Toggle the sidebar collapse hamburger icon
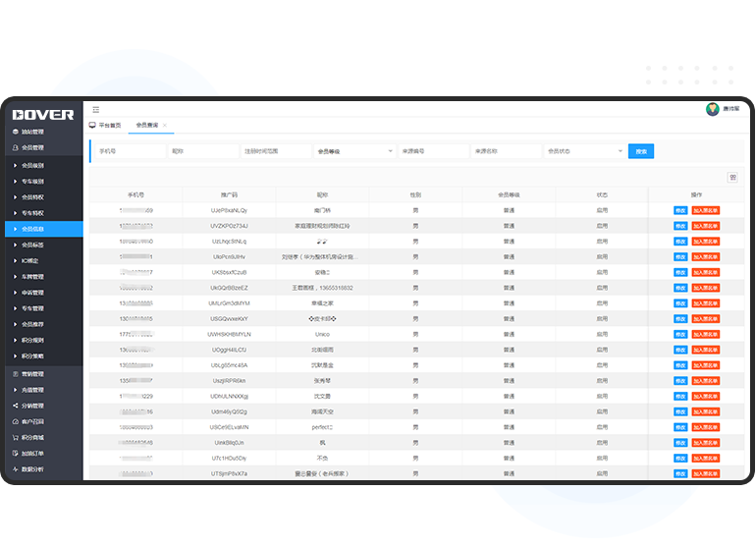Screen dimensions: 756x546 click(95, 109)
